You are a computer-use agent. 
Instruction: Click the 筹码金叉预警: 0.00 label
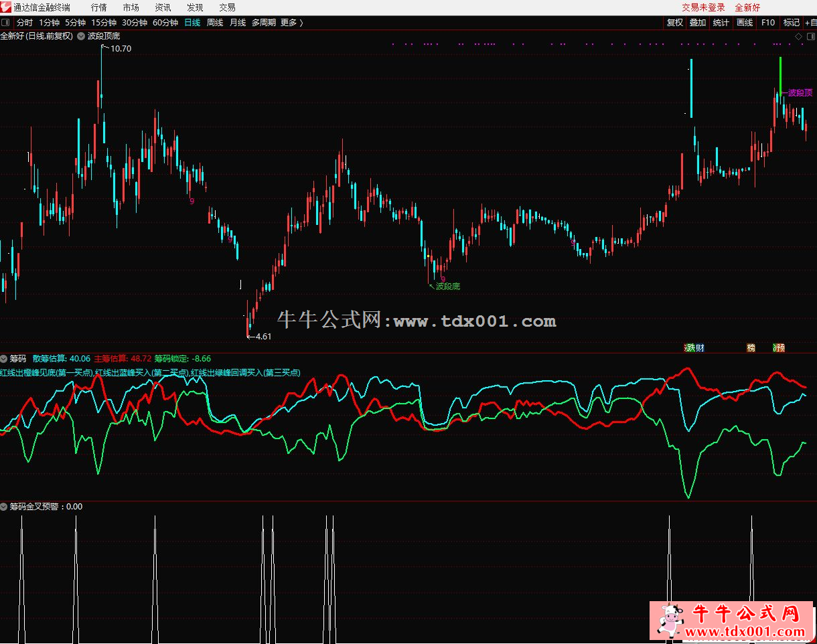click(x=46, y=507)
